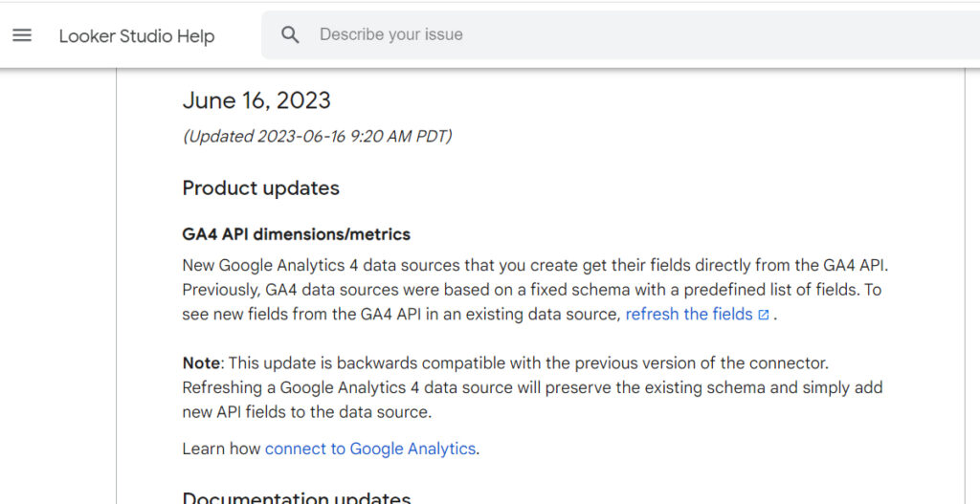Click the Documentation updates heading

click(x=297, y=497)
